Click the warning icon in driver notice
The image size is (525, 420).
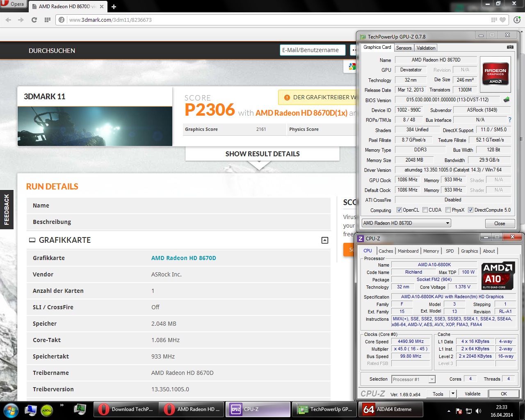[287, 98]
